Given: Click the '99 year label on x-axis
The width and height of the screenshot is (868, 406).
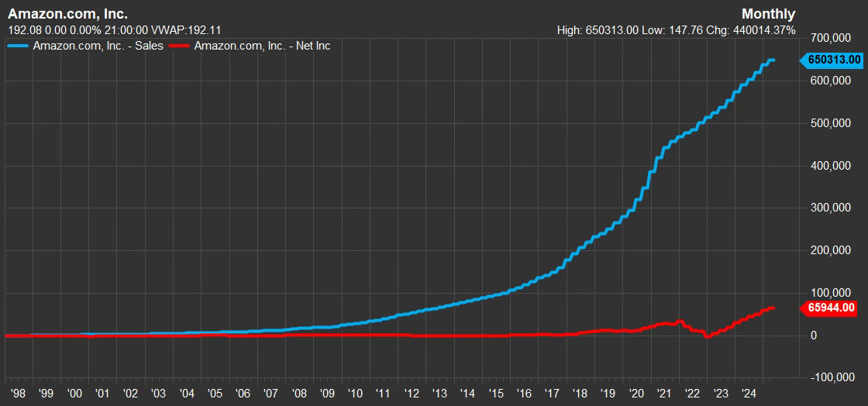Looking at the screenshot, I should (x=46, y=394).
